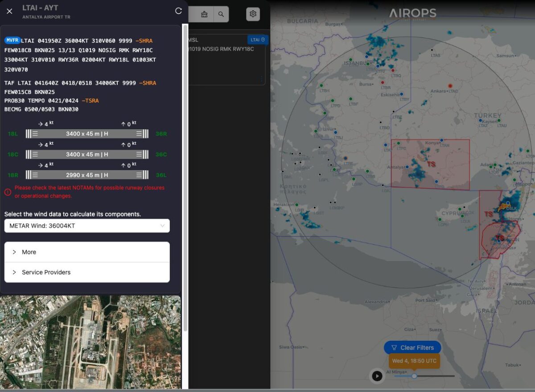
Task: Click the red LTBR marker near Bursa
Action: (383, 82)
